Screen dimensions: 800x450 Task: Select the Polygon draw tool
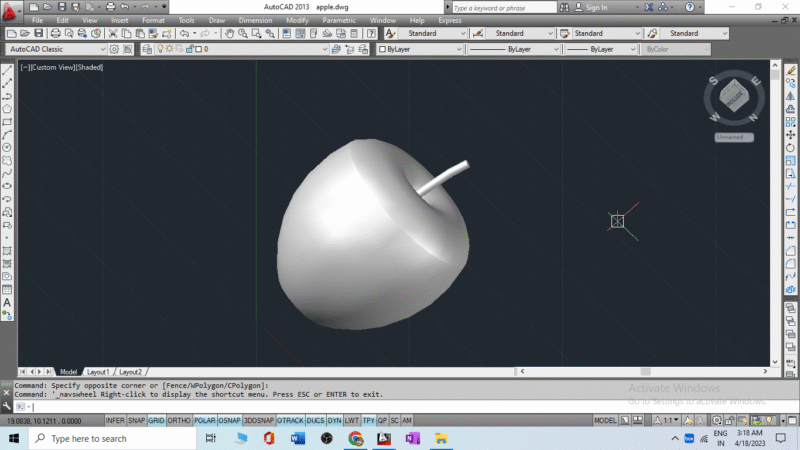point(7,109)
